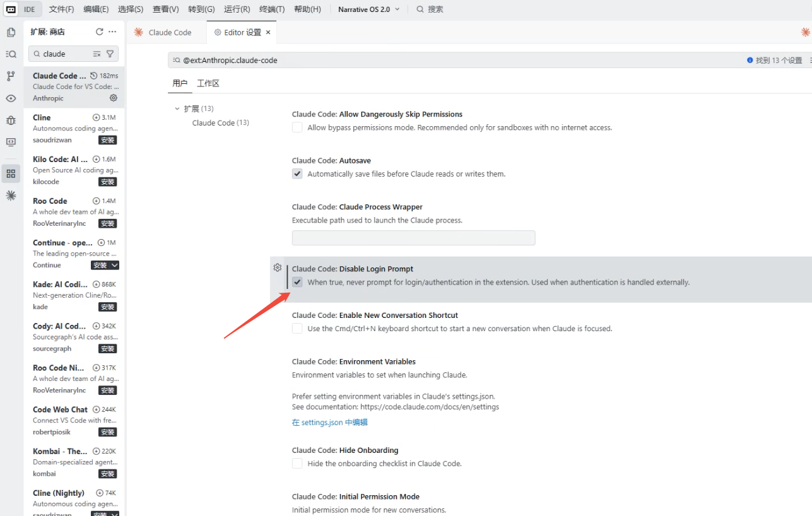Open the Narrative OS 2.0 dropdown
The width and height of the screenshot is (812, 516).
369,9
